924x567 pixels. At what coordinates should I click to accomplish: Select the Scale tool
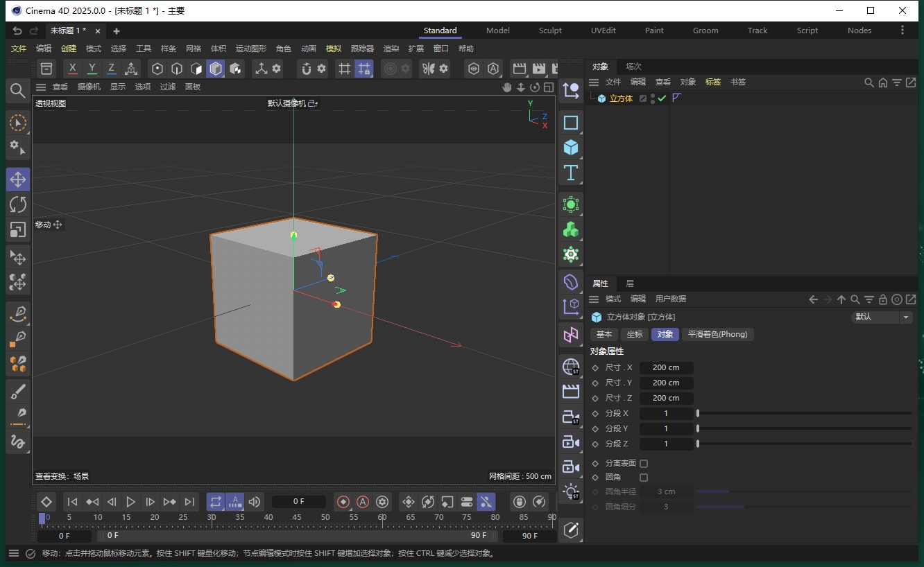click(18, 229)
